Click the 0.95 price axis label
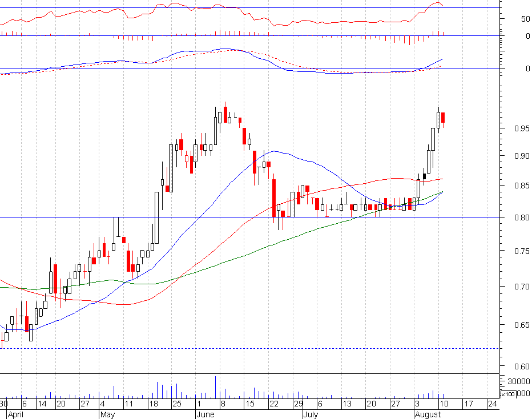 coord(522,128)
